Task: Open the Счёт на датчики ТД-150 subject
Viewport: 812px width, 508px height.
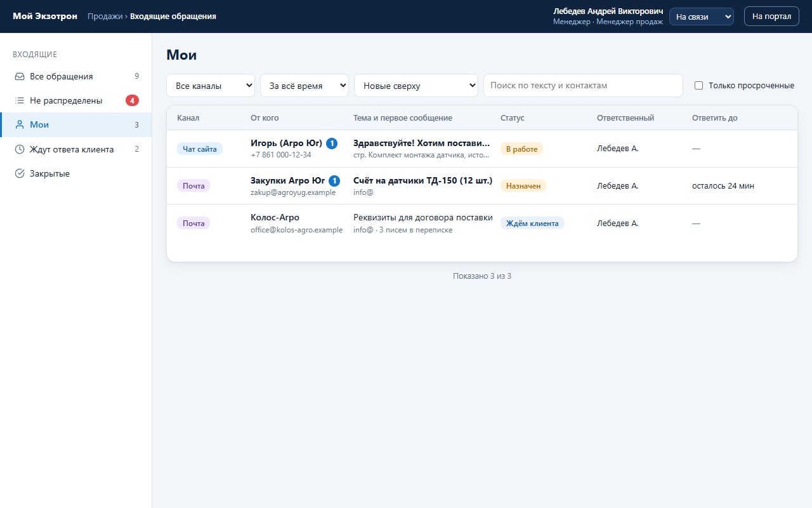Action: [422, 180]
